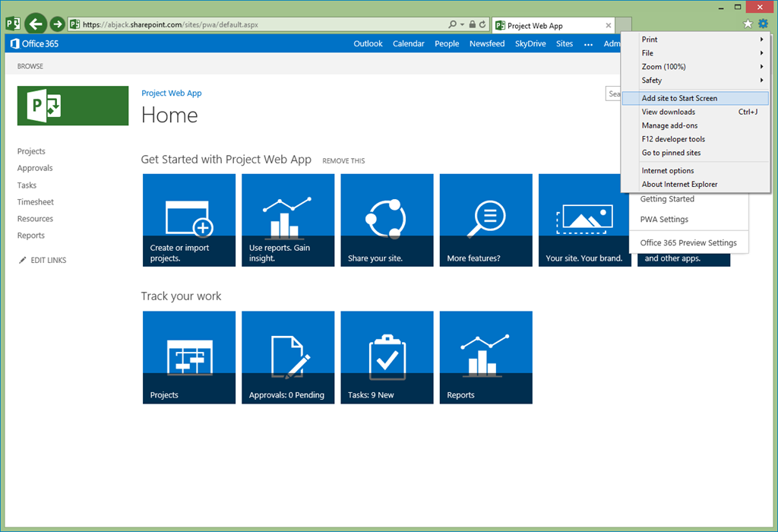The width and height of the screenshot is (778, 532).
Task: Open Internet options
Action: click(x=696, y=171)
